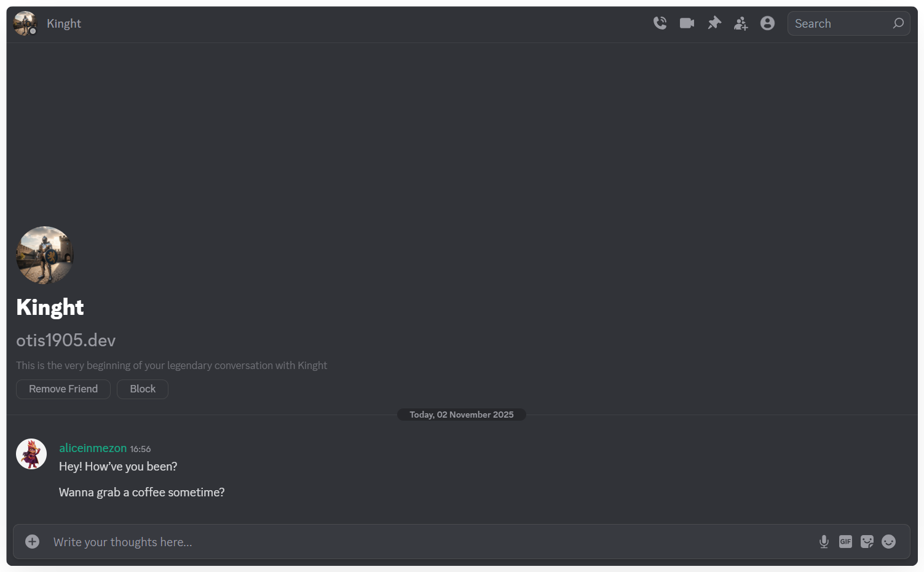Click aliceinmezon's message avatar

coord(31,454)
